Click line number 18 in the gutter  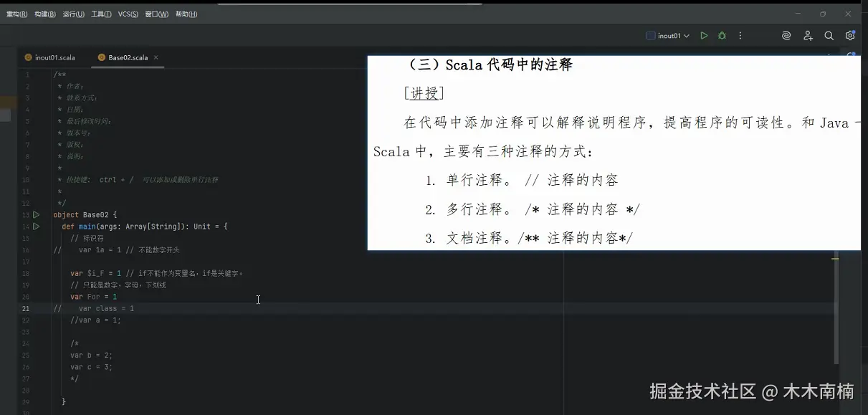[x=27, y=273]
